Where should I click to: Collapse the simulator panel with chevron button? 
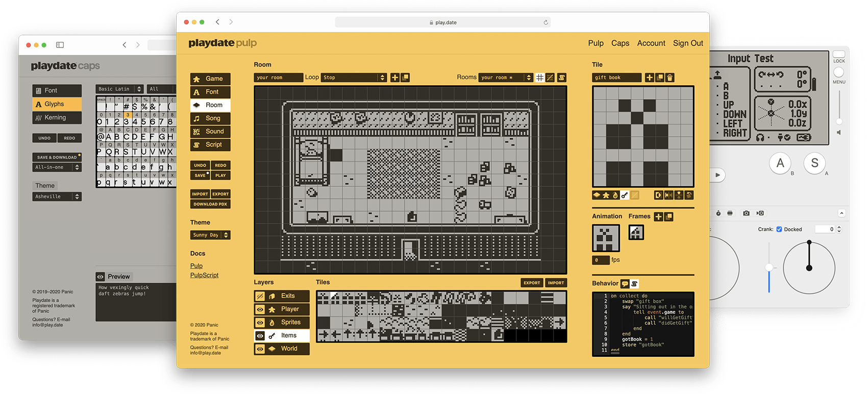pos(841,213)
